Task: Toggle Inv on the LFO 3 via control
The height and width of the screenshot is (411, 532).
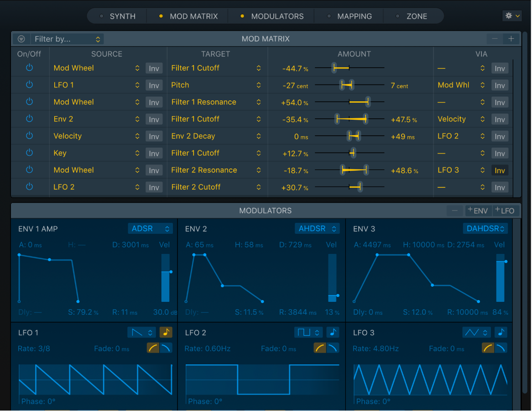Action: click(x=500, y=170)
